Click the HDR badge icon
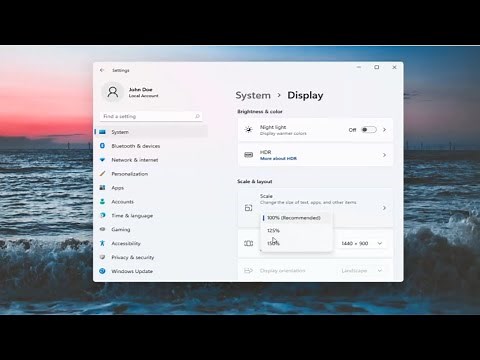This screenshot has width=480, height=360. tap(248, 155)
